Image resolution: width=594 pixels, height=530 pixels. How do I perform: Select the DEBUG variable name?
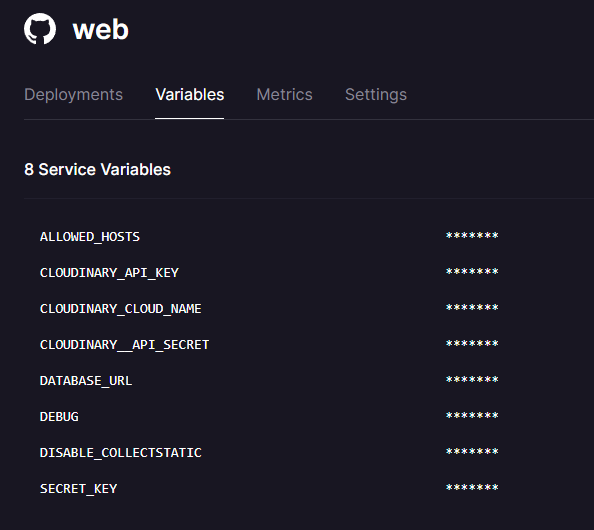pyautogui.click(x=59, y=417)
